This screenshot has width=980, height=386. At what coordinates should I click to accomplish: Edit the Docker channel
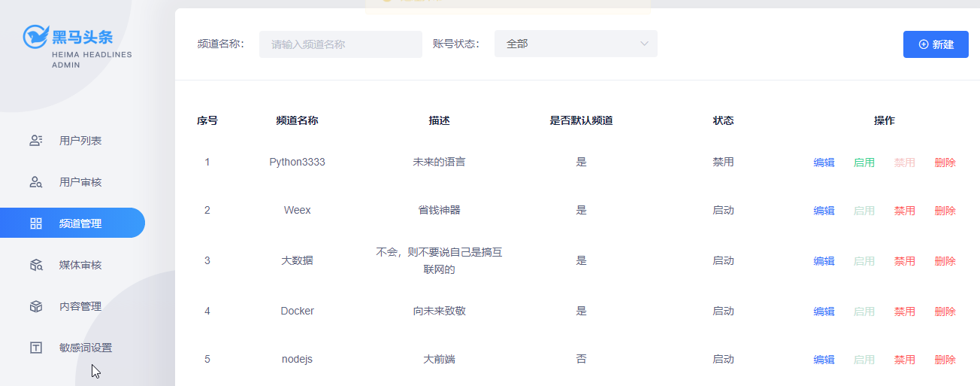(824, 312)
